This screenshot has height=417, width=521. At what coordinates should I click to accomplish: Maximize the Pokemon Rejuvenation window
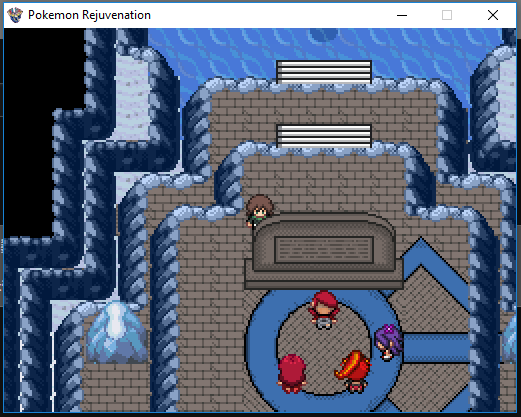[447, 15]
